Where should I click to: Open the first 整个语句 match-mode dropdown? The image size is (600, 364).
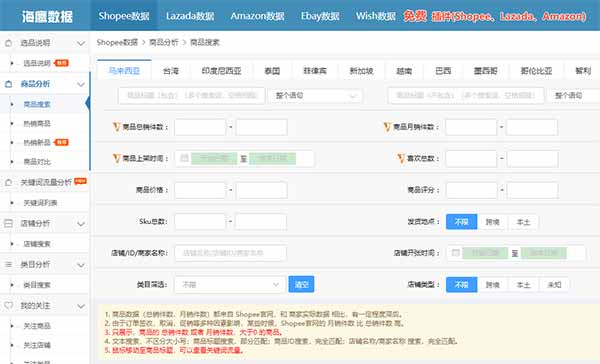(x=315, y=96)
